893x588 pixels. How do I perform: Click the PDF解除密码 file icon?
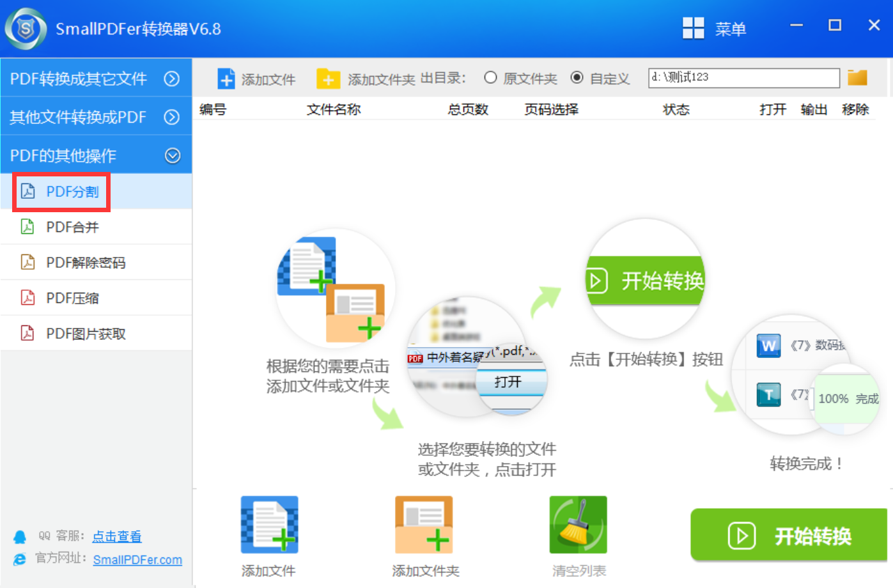[27, 262]
